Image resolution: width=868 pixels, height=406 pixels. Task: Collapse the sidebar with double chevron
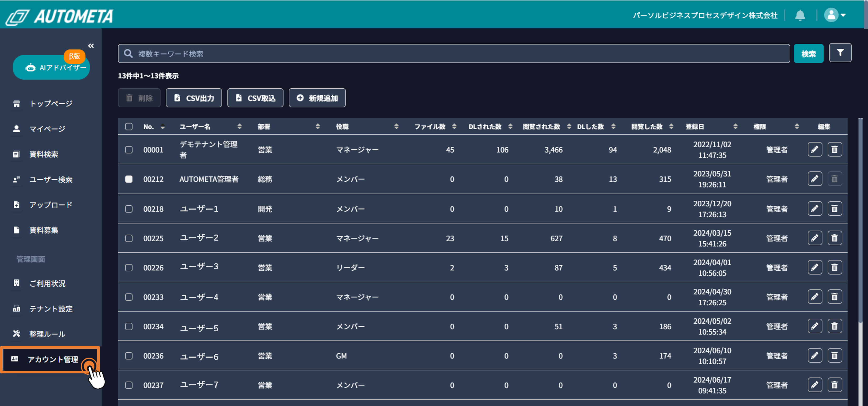pyautogui.click(x=91, y=46)
